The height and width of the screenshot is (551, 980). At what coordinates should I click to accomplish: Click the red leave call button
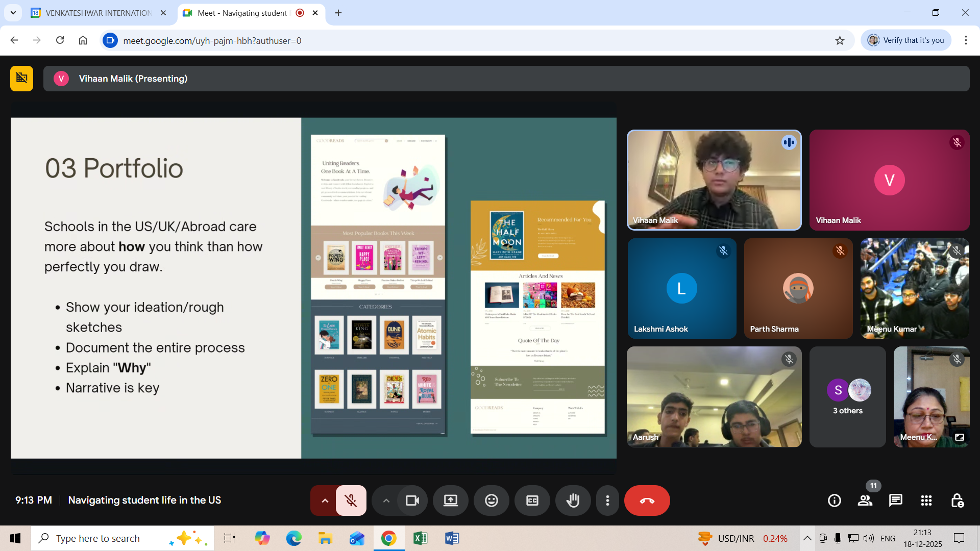pyautogui.click(x=647, y=500)
